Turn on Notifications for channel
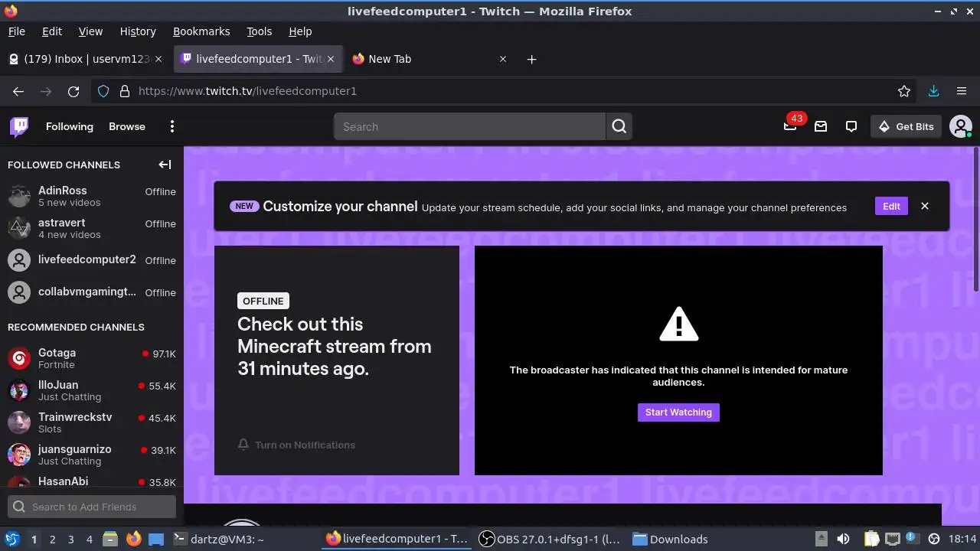This screenshot has height=551, width=980. [296, 445]
